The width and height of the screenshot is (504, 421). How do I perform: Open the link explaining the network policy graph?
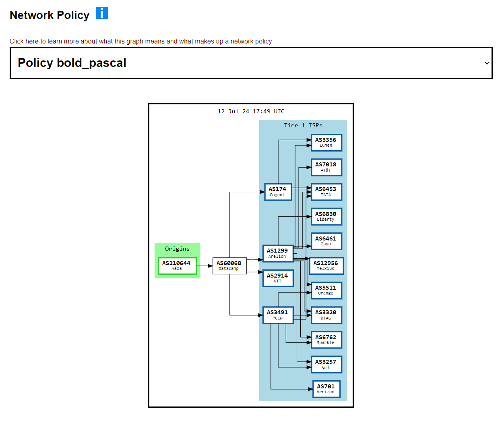click(x=140, y=41)
